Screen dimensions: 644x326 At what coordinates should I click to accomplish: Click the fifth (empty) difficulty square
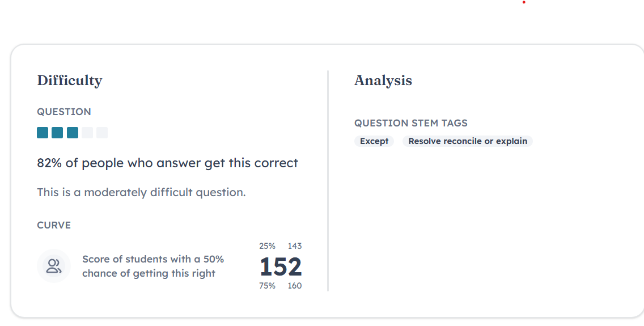click(x=102, y=133)
